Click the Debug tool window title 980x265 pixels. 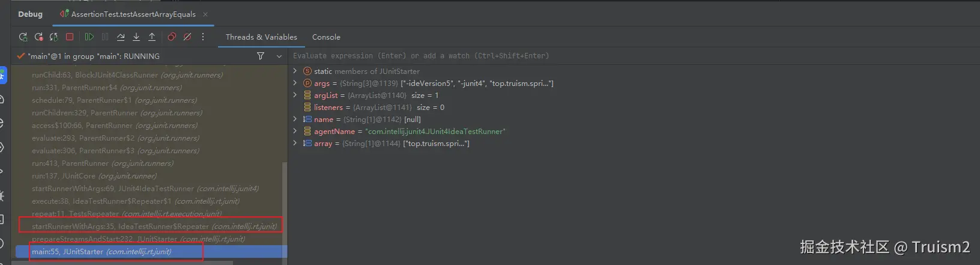click(x=30, y=14)
